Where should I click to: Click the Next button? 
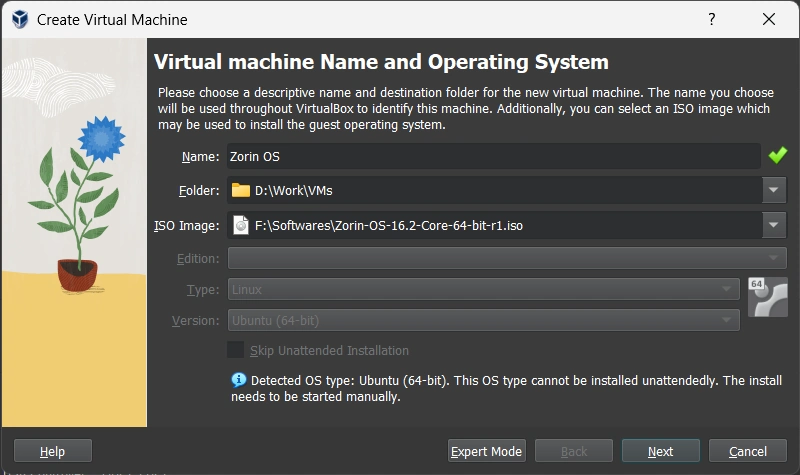click(x=660, y=451)
